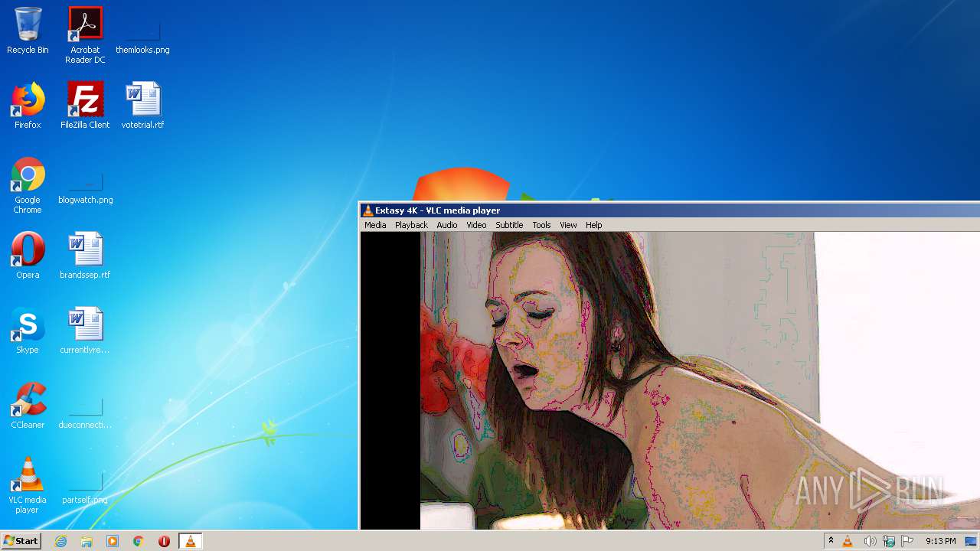Select the Opera desktop shortcut
This screenshot has height=551, width=980.
tap(28, 256)
